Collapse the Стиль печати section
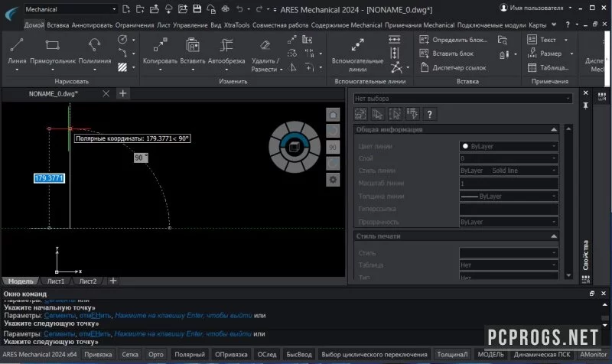 tap(554, 236)
